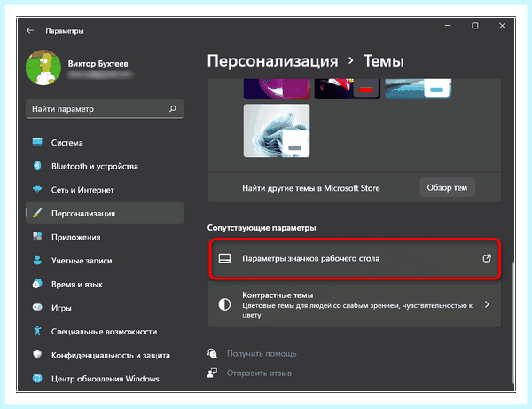Click the accessibility figure icon
The width and height of the screenshot is (532, 409).
[x=37, y=331]
